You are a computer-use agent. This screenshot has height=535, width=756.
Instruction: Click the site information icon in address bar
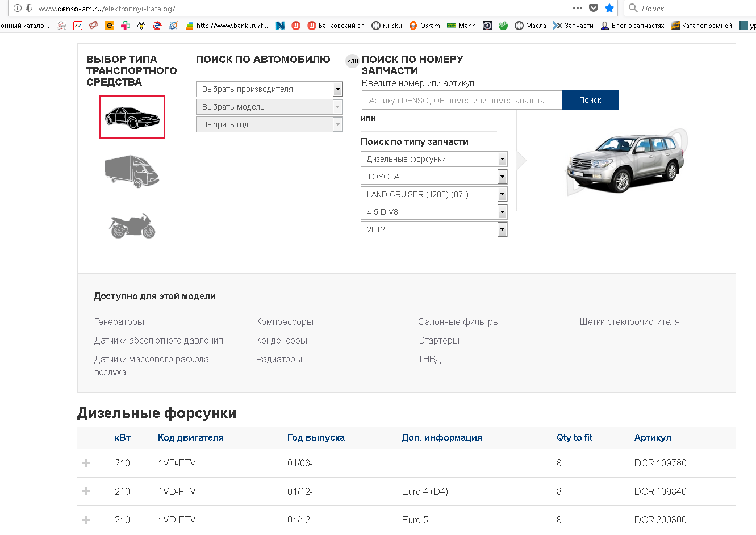[x=17, y=8]
